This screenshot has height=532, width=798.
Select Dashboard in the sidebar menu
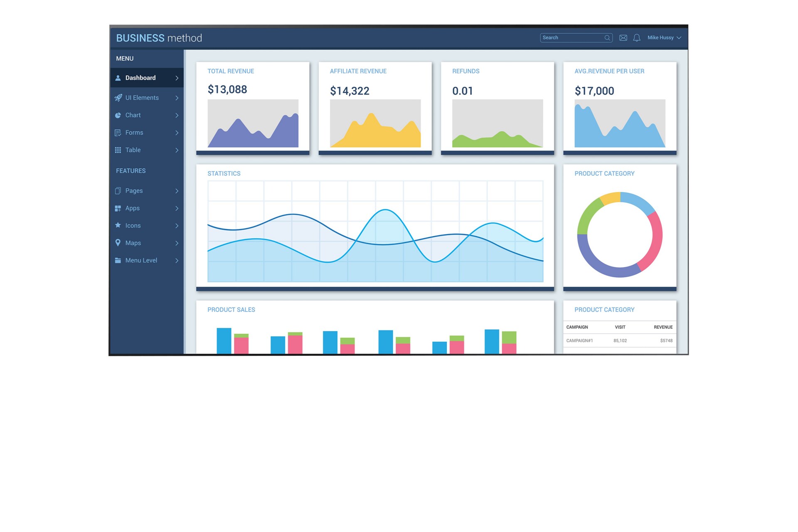coord(147,78)
